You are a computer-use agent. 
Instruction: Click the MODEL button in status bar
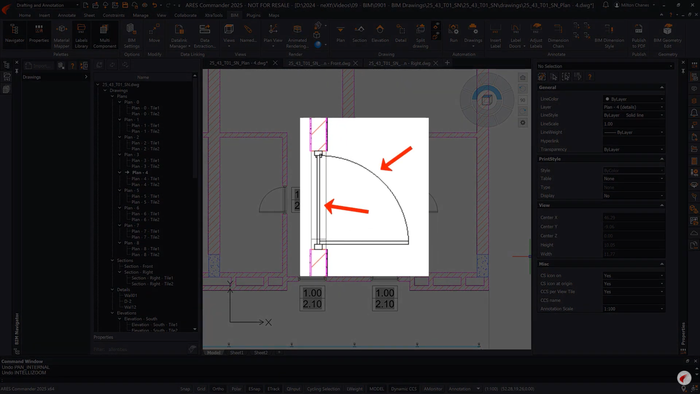coord(376,389)
